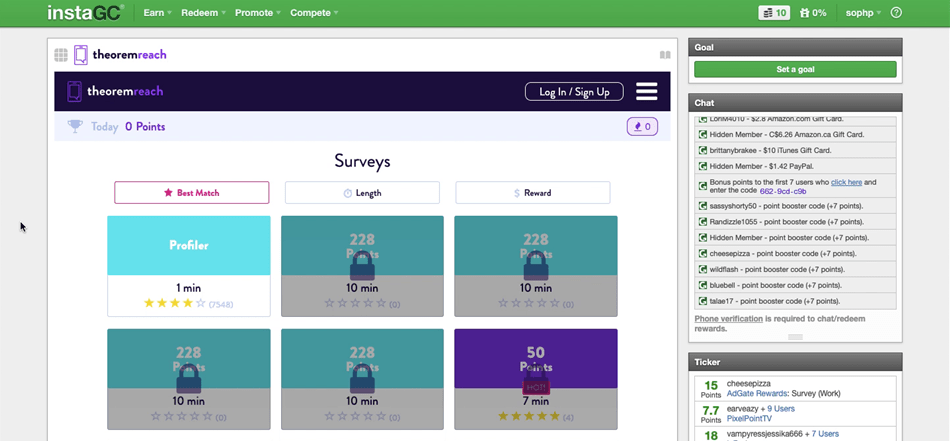
Task: Click the bluebell point booster chat entry
Action: pyautogui.click(x=795, y=285)
